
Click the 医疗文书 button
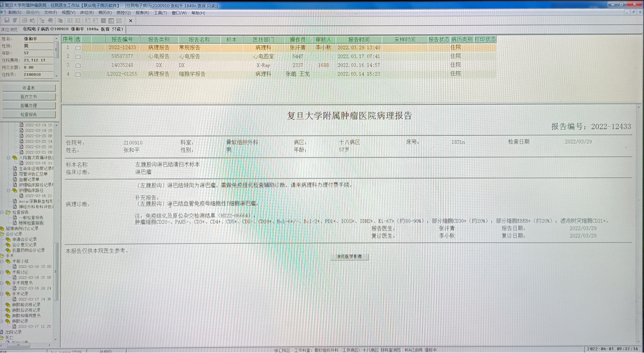tap(29, 97)
